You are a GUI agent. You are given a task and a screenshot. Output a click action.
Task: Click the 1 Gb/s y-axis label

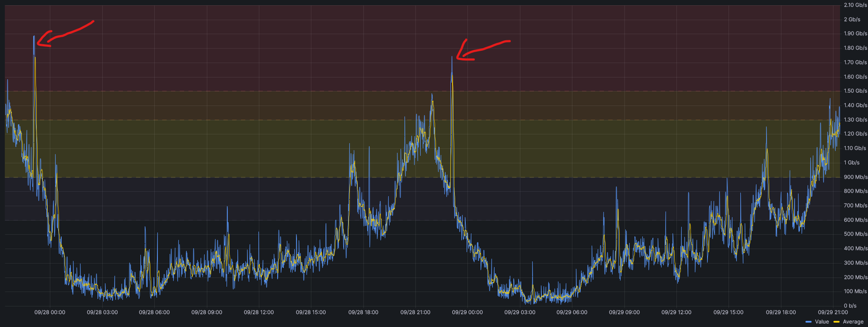851,162
